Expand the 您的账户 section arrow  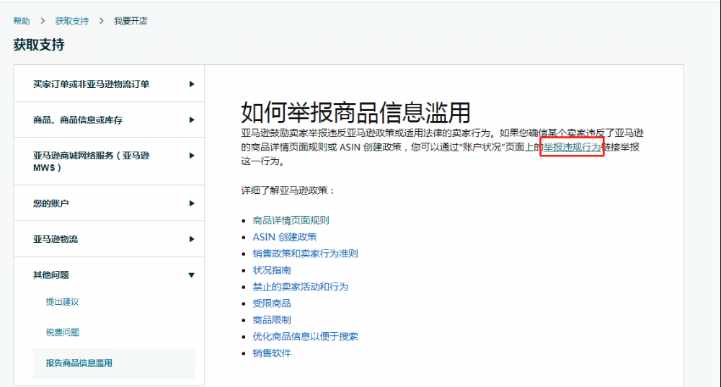pos(192,204)
